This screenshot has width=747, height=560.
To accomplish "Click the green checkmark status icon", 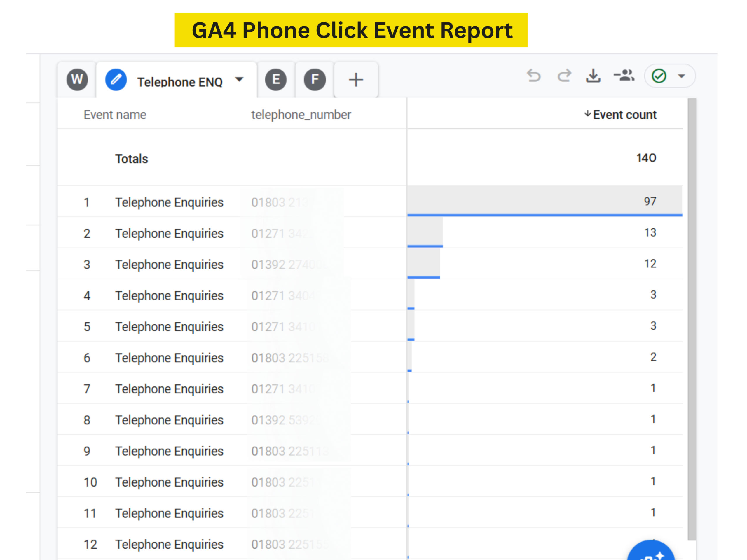I will pyautogui.click(x=659, y=76).
